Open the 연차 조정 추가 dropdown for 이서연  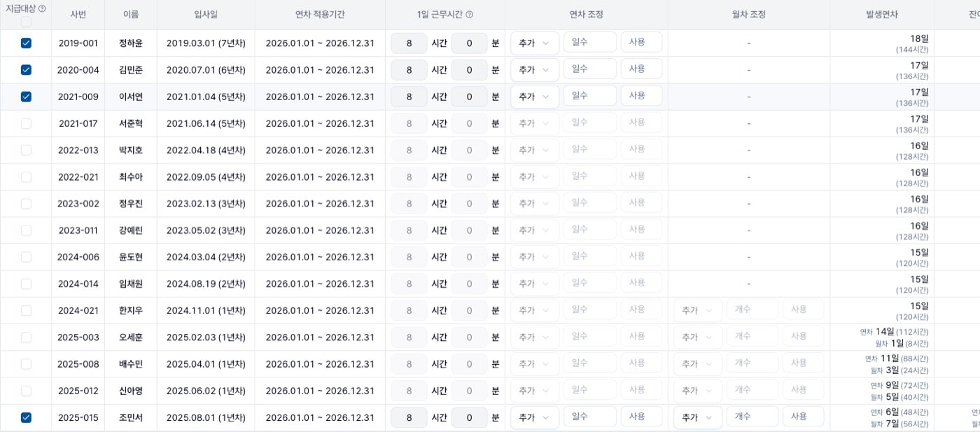point(535,97)
